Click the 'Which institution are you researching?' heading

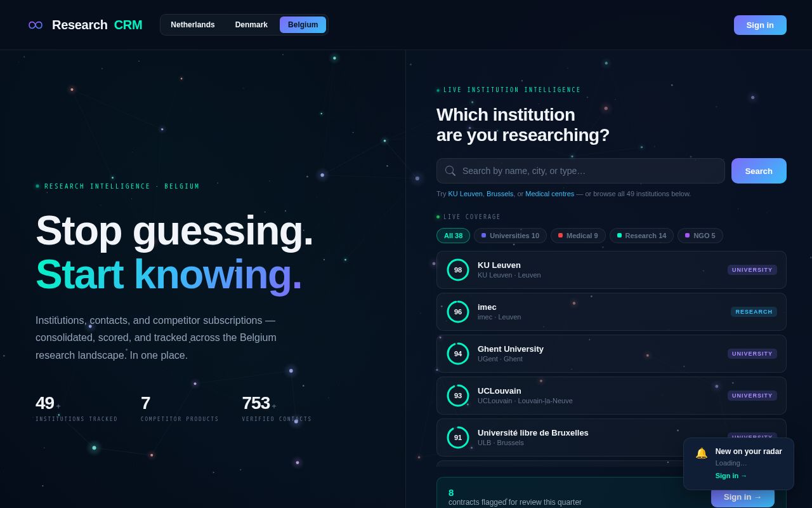[x=523, y=124]
